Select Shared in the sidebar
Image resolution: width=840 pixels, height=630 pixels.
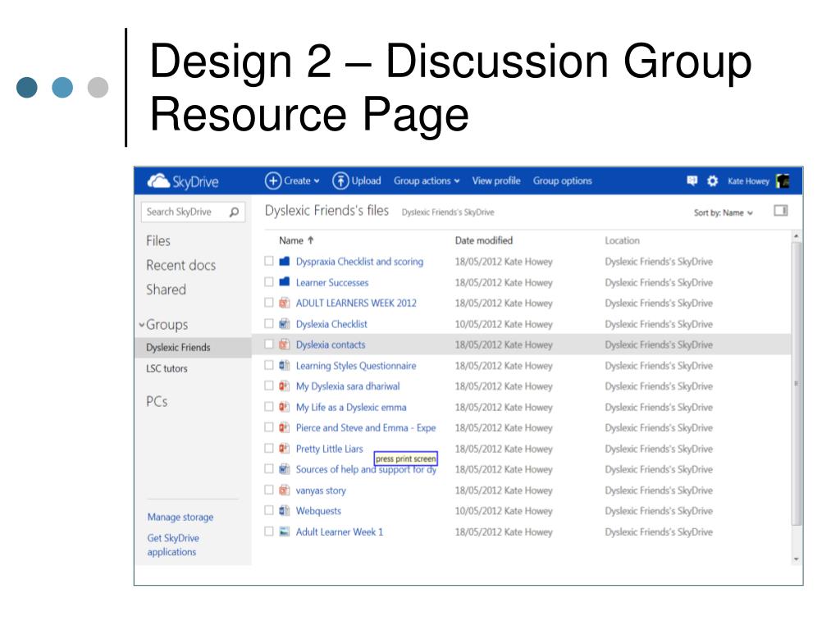click(x=166, y=290)
